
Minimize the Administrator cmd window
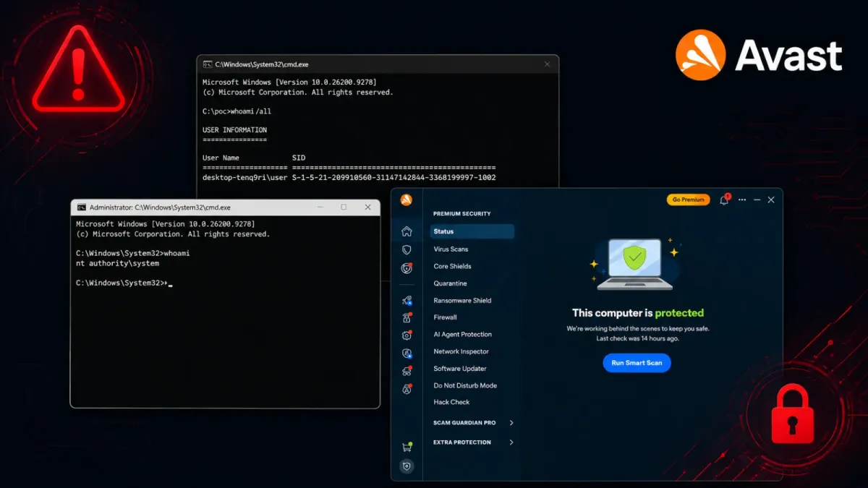point(320,207)
